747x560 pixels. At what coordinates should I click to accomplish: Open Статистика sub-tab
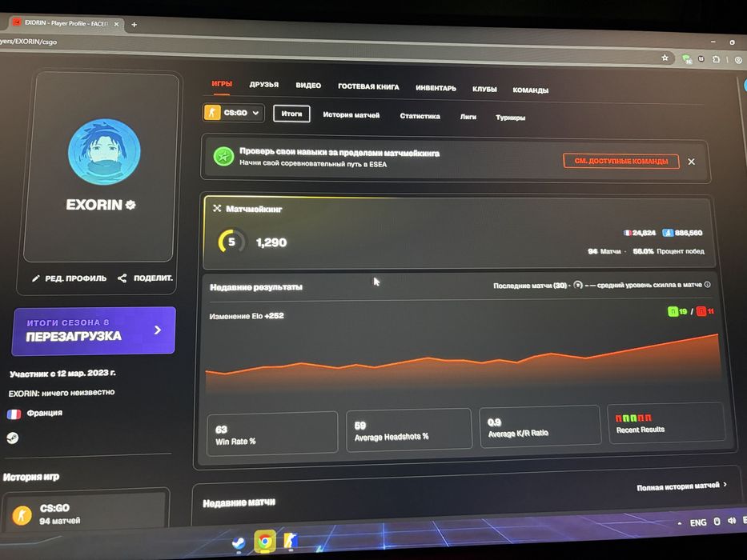[420, 116]
